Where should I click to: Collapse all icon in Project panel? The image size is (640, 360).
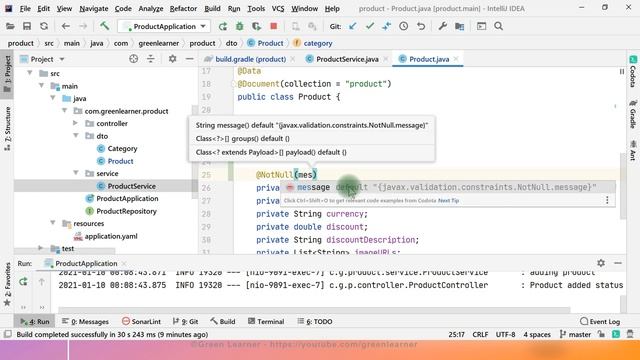(x=151, y=59)
